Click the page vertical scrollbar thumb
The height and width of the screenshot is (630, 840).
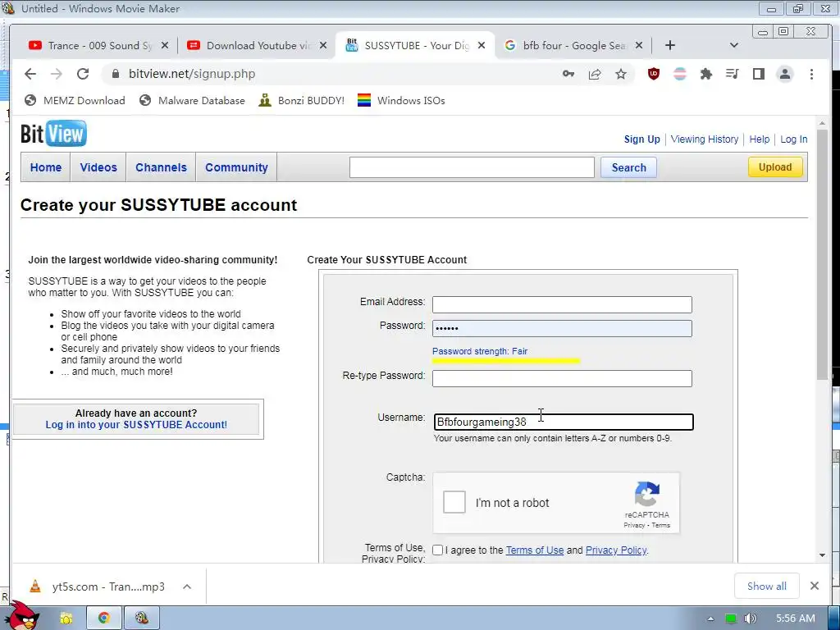click(822, 255)
